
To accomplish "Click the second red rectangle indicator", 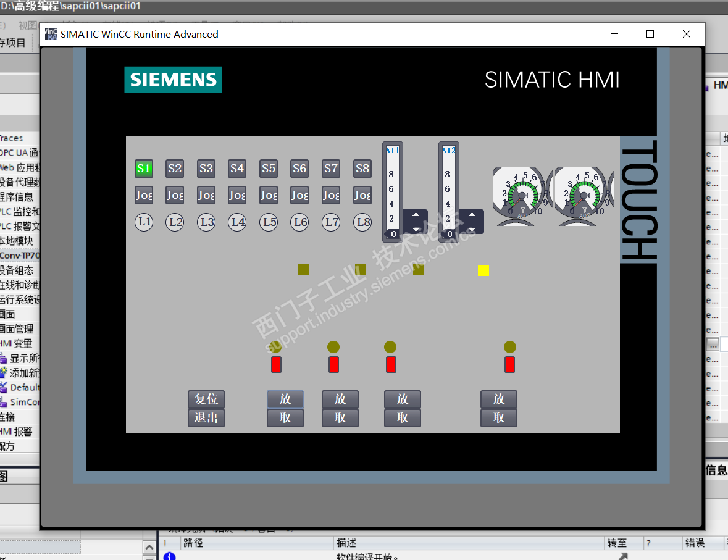I will [333, 364].
